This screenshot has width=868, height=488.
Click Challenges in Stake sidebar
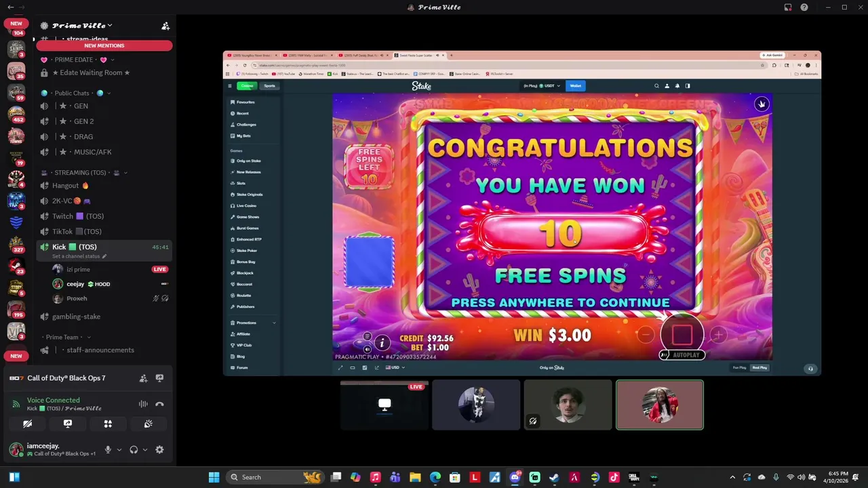pyautogui.click(x=246, y=125)
